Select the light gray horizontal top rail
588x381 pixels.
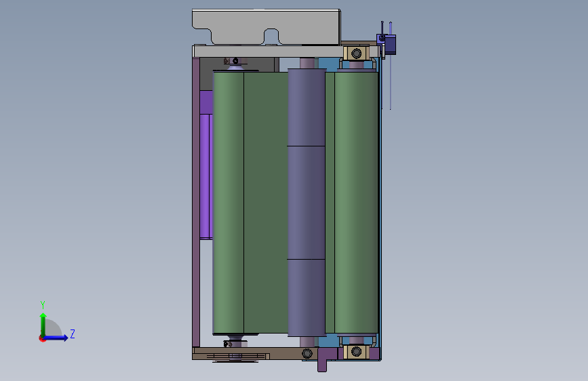[x=268, y=52]
